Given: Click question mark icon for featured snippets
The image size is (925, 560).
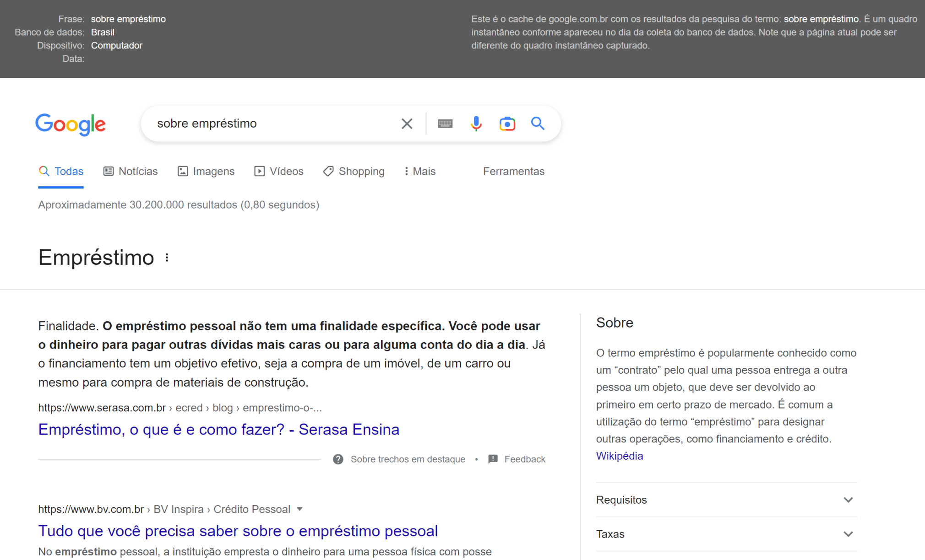Looking at the screenshot, I should click(338, 459).
